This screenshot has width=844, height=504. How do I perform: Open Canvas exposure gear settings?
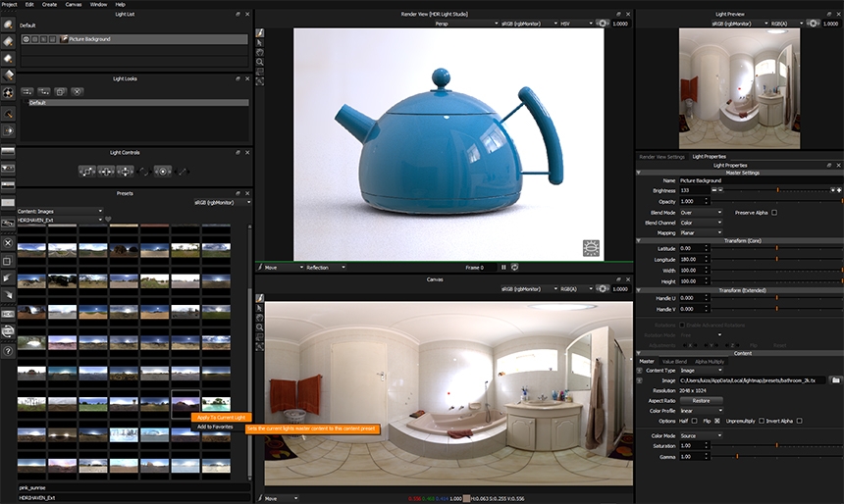tap(603, 289)
